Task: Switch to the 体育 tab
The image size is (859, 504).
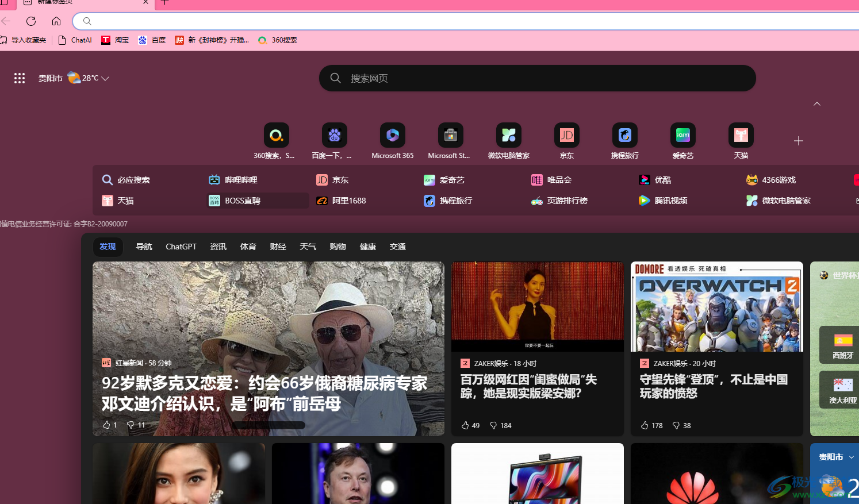Action: (248, 247)
